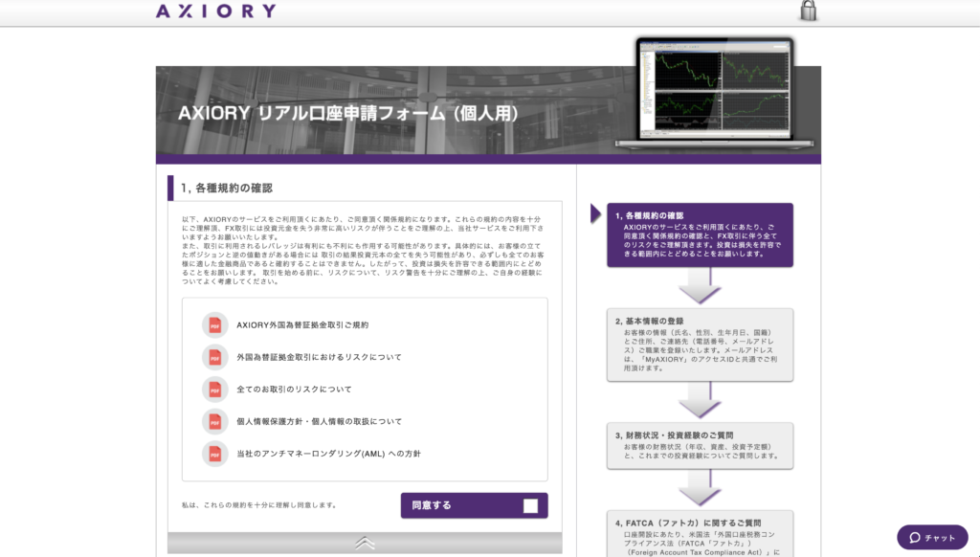Click the チャット support button
Screen dimensions: 980x557
932,537
